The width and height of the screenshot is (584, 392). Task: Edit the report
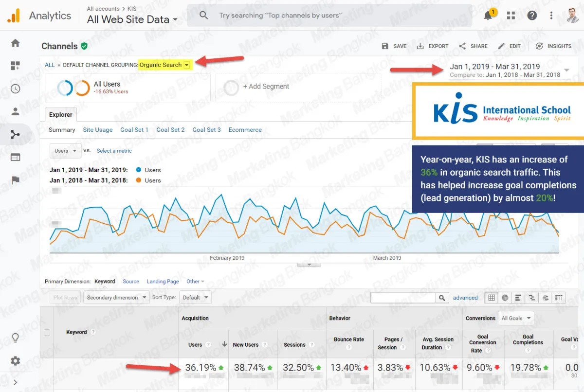coord(510,46)
